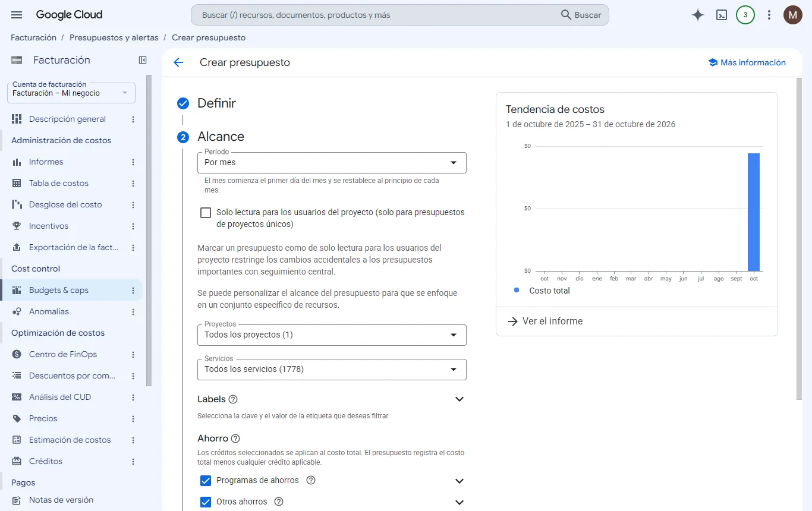Open more options for Budgets & caps
The height and width of the screenshot is (511, 812).
133,290
